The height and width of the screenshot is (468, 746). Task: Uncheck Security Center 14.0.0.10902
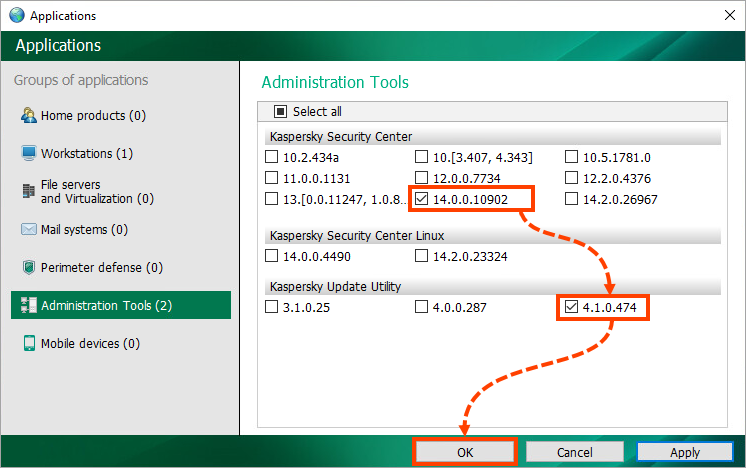coord(422,199)
